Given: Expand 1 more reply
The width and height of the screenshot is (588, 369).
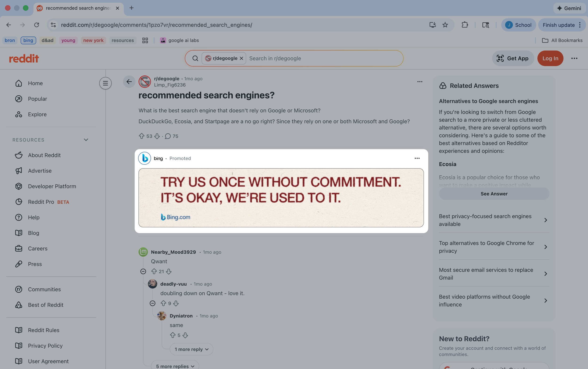Looking at the screenshot, I should tap(191, 349).
